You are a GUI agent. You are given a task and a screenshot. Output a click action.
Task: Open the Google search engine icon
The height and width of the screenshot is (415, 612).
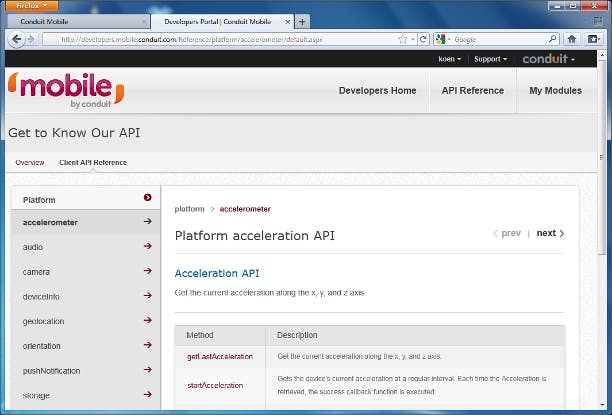pyautogui.click(x=441, y=39)
